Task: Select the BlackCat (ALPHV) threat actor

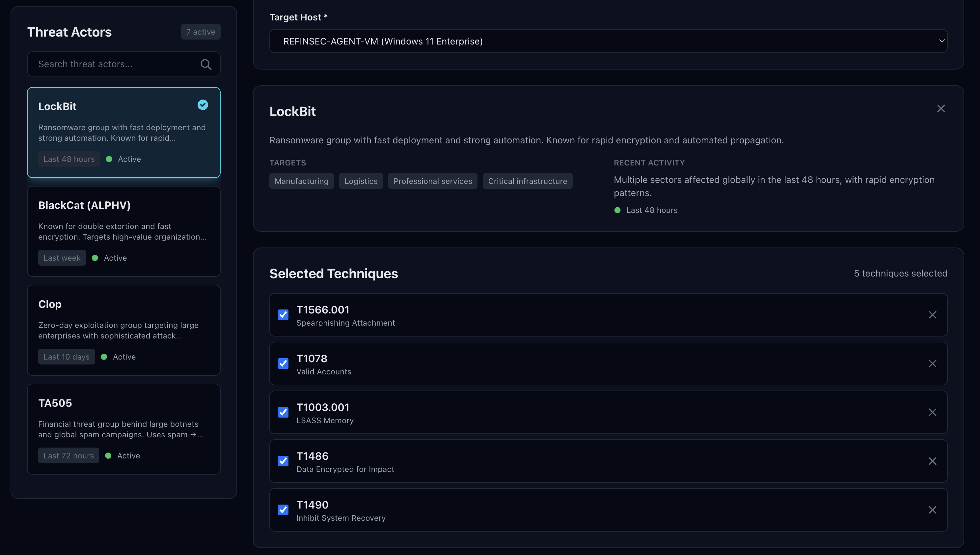Action: click(123, 231)
